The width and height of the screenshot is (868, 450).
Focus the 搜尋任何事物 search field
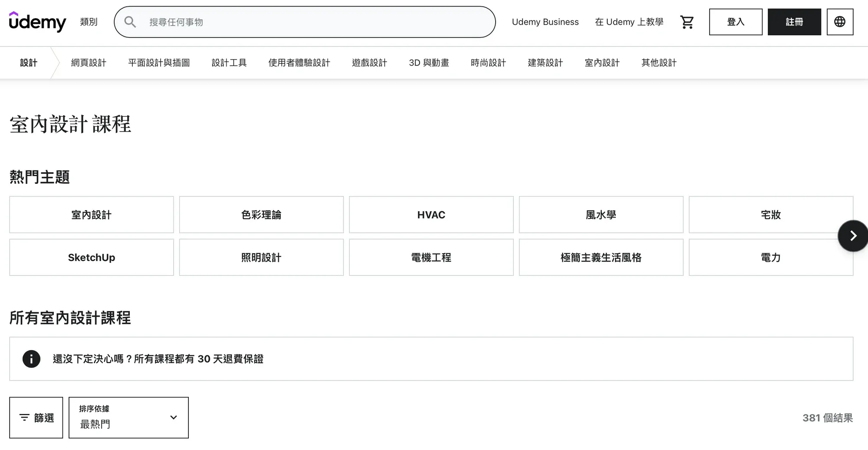click(x=305, y=22)
